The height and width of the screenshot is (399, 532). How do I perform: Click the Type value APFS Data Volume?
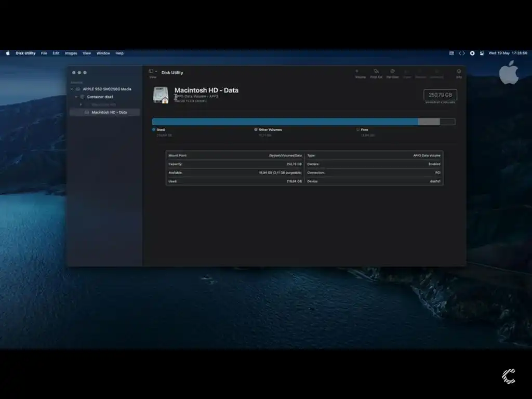click(427, 155)
